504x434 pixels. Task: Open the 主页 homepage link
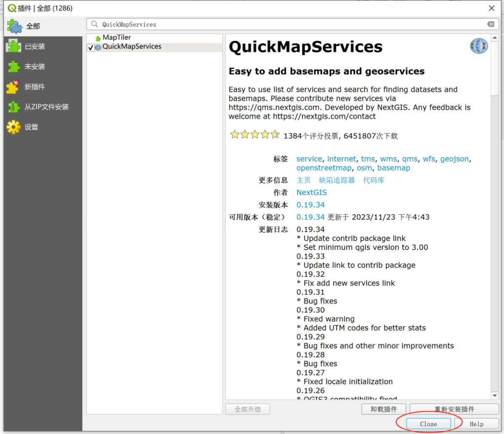[304, 180]
